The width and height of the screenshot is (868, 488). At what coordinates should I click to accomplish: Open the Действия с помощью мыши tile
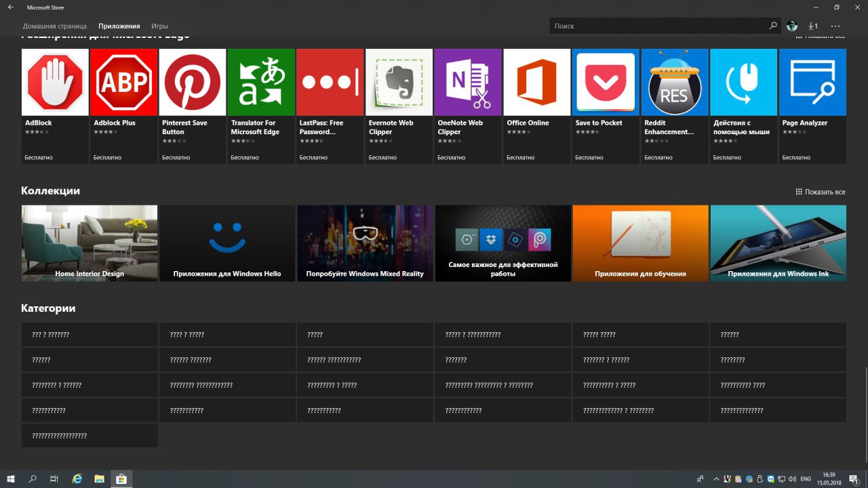click(743, 106)
